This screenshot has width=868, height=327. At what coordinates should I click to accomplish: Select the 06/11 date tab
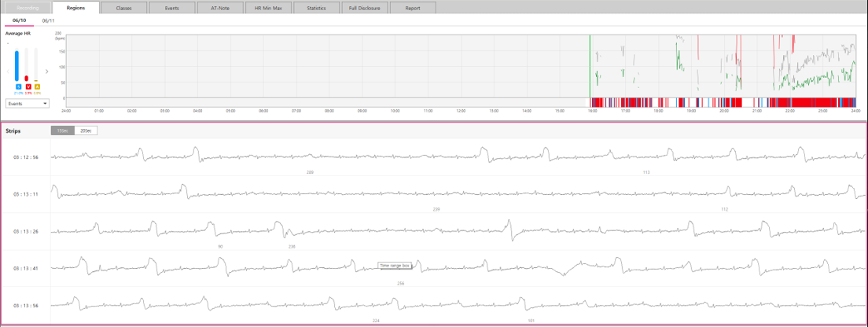(x=48, y=20)
